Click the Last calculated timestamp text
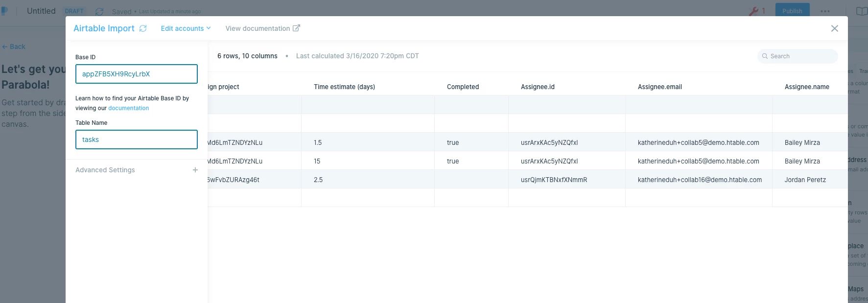This screenshot has height=303, width=868. pos(357,56)
